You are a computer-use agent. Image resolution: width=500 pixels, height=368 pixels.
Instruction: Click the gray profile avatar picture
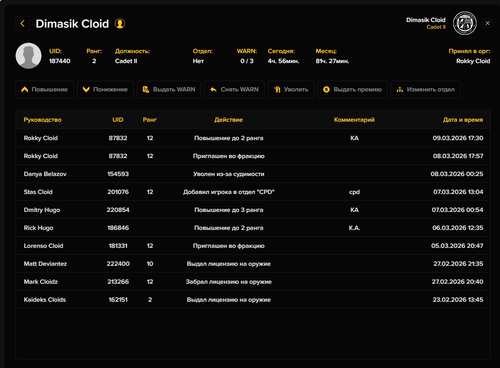(29, 56)
